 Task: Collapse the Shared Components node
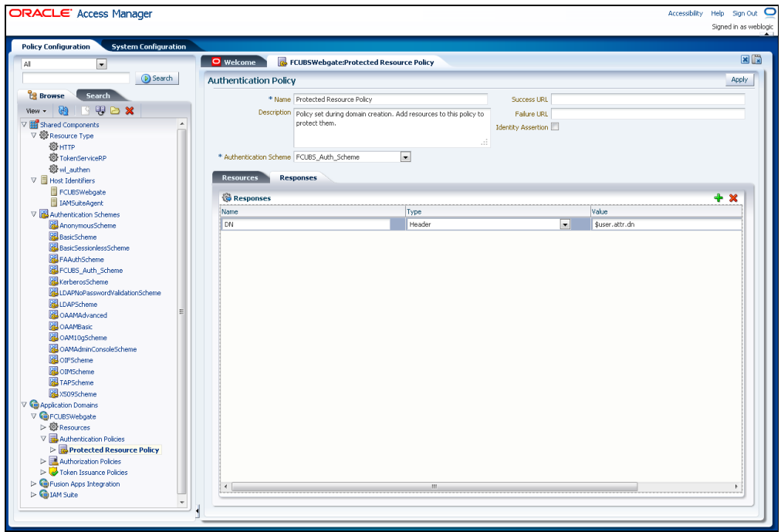[x=24, y=124]
